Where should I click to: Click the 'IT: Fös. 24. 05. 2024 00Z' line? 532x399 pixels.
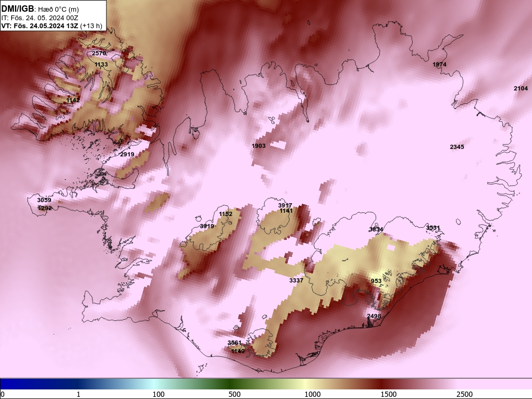pyautogui.click(x=40, y=18)
